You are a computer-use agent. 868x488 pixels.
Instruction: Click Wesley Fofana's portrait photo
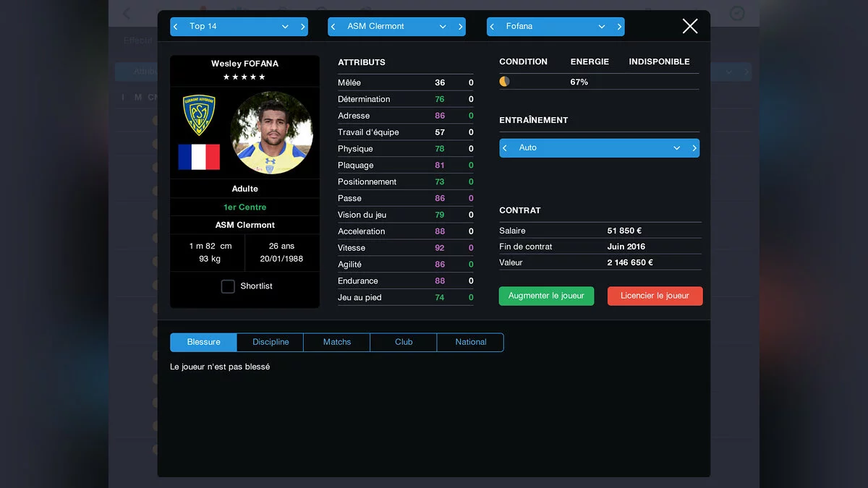point(272,133)
